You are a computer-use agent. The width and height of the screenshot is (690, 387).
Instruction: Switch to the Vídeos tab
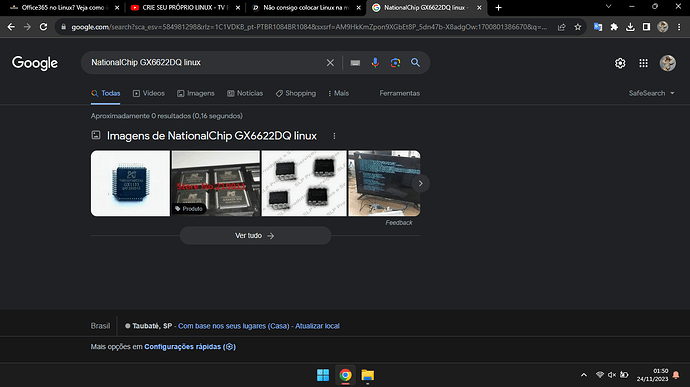pos(149,93)
